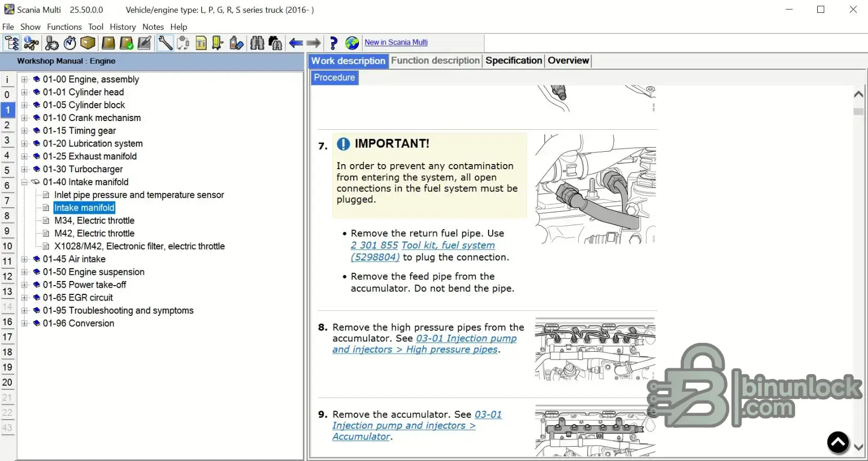Switch to the Overview tab
Screen dimensions: 868x461
pos(568,61)
